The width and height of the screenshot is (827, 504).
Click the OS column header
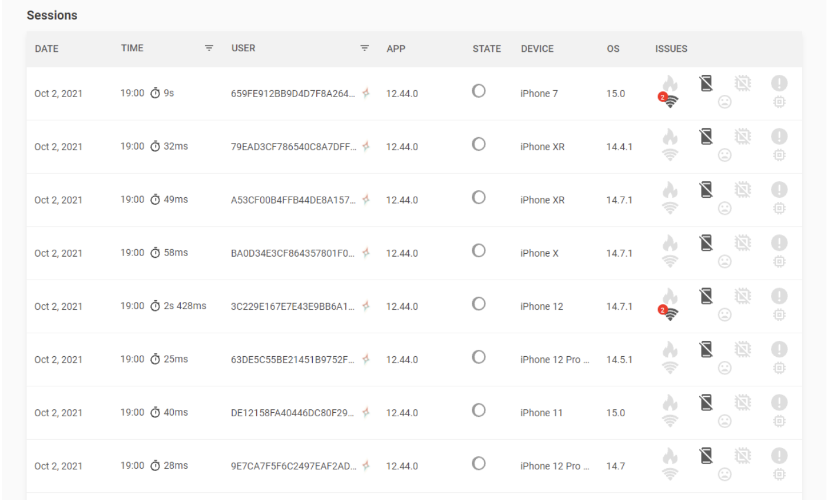pyautogui.click(x=613, y=49)
